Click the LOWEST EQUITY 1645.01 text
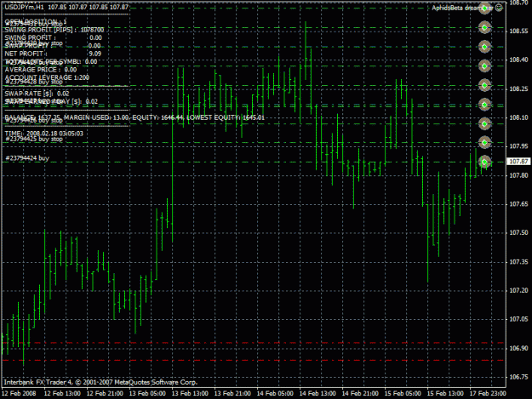This screenshot has width=532, height=399. click(x=226, y=117)
